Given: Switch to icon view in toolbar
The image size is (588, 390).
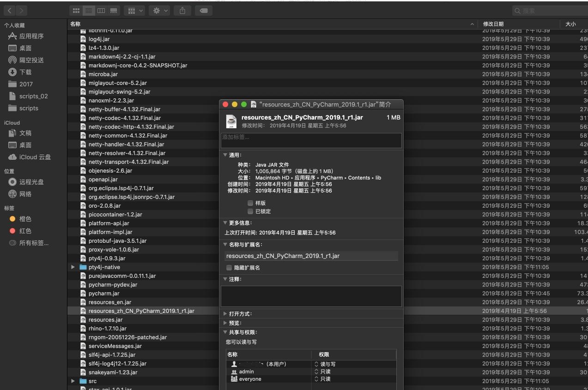Looking at the screenshot, I should tap(77, 10).
